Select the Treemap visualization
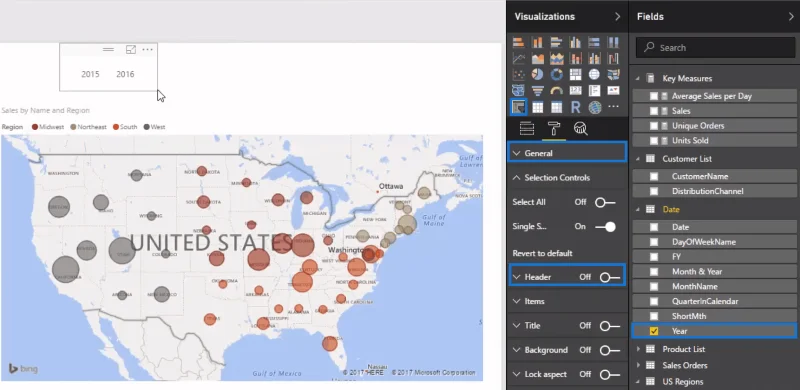 [x=575, y=75]
